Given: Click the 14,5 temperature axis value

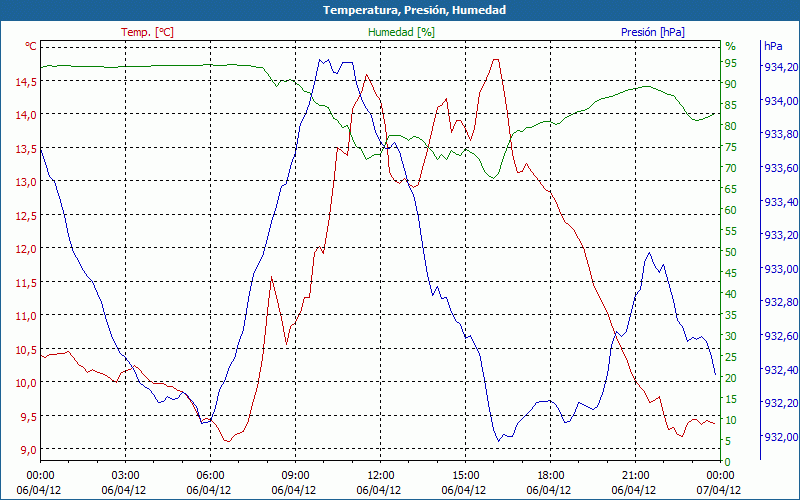Looking at the screenshot, I should click(x=26, y=82).
